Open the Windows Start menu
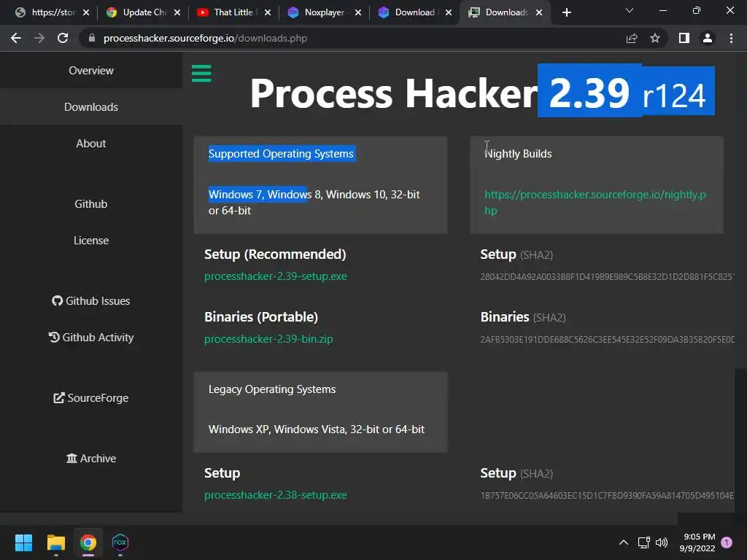Screen dimensions: 747x560 [x=23, y=542]
